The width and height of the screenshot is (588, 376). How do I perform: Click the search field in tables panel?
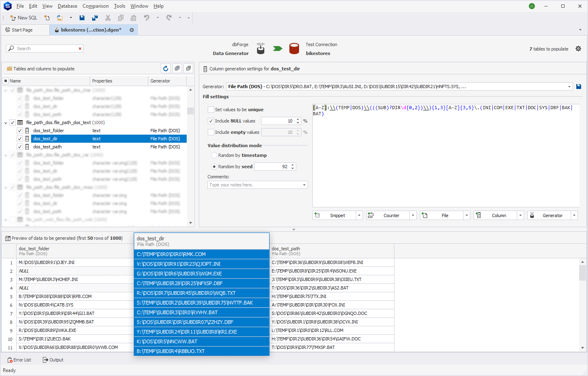(x=44, y=49)
